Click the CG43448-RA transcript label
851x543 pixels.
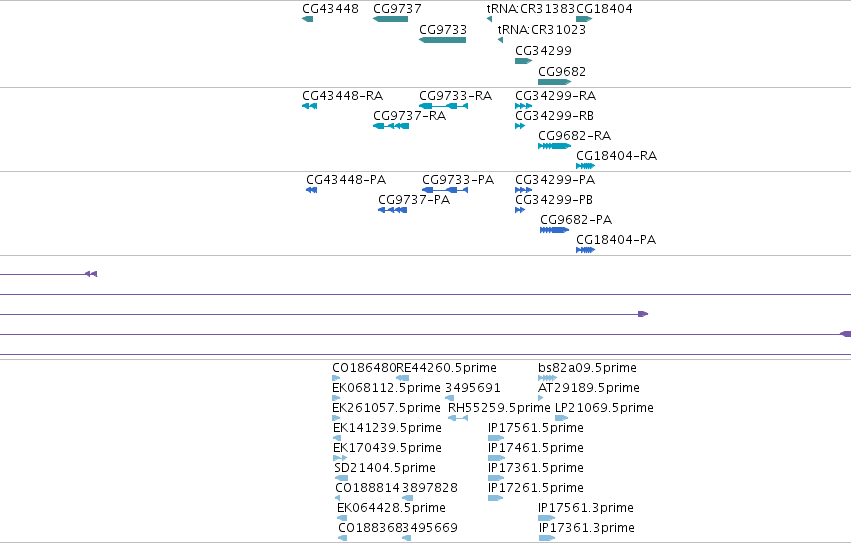click(x=342, y=96)
